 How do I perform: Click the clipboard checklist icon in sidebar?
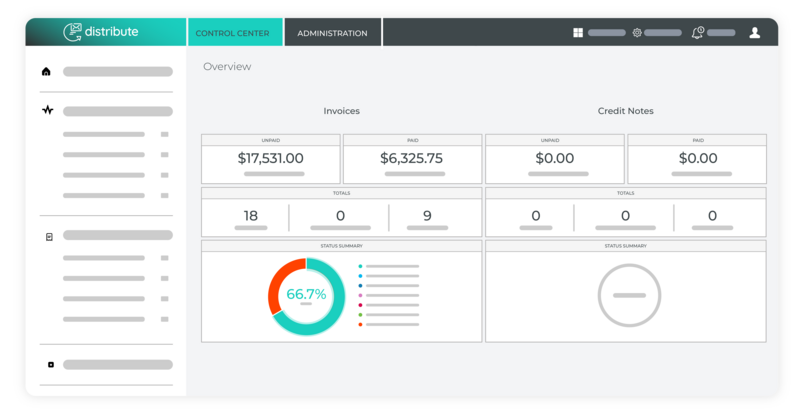49,236
